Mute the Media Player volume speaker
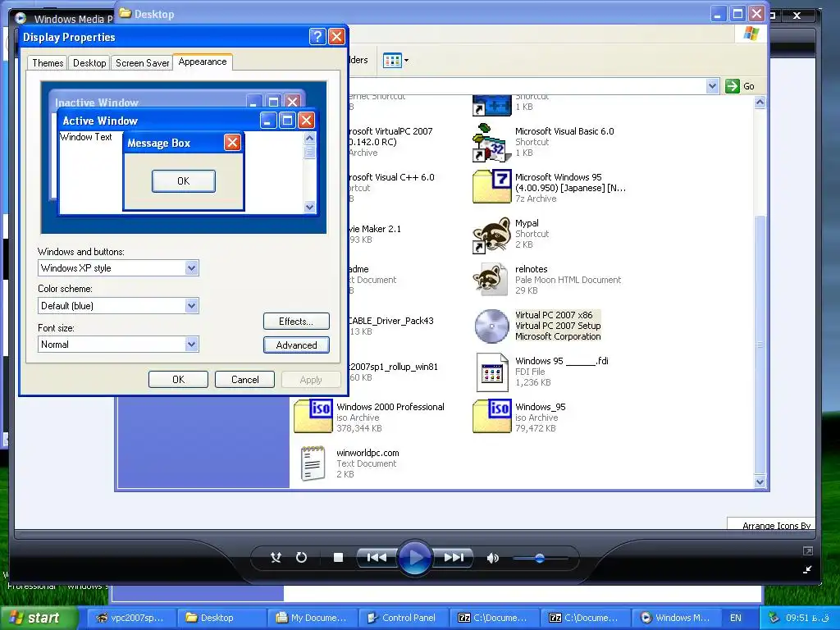 pos(492,558)
